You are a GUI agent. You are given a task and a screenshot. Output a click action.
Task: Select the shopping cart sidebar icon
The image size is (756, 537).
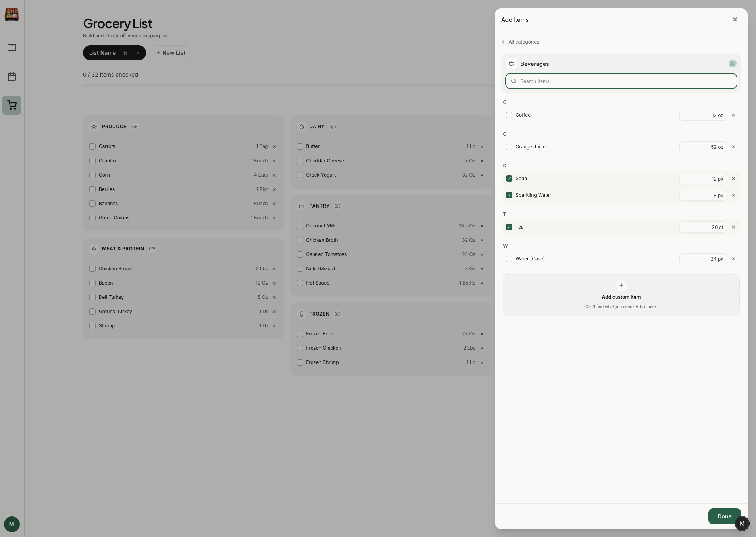pos(12,105)
